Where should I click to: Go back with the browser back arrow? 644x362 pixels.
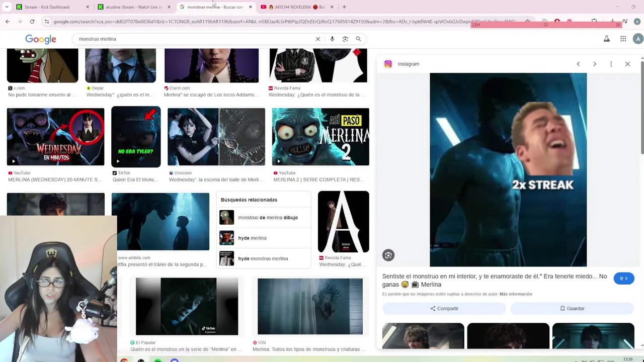(x=8, y=22)
